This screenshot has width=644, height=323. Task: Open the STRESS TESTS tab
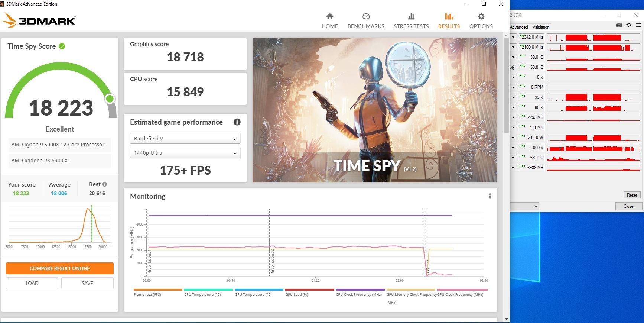click(411, 21)
